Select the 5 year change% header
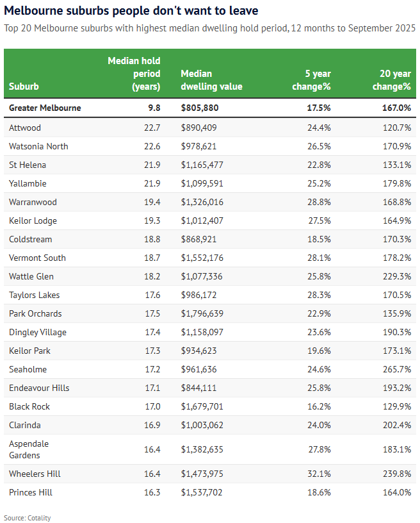This screenshot has width=420, height=523. (312, 80)
